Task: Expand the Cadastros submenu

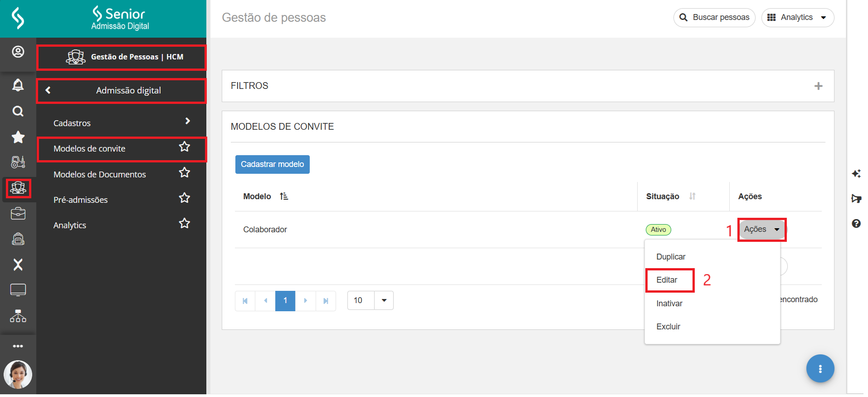Action: coord(122,123)
